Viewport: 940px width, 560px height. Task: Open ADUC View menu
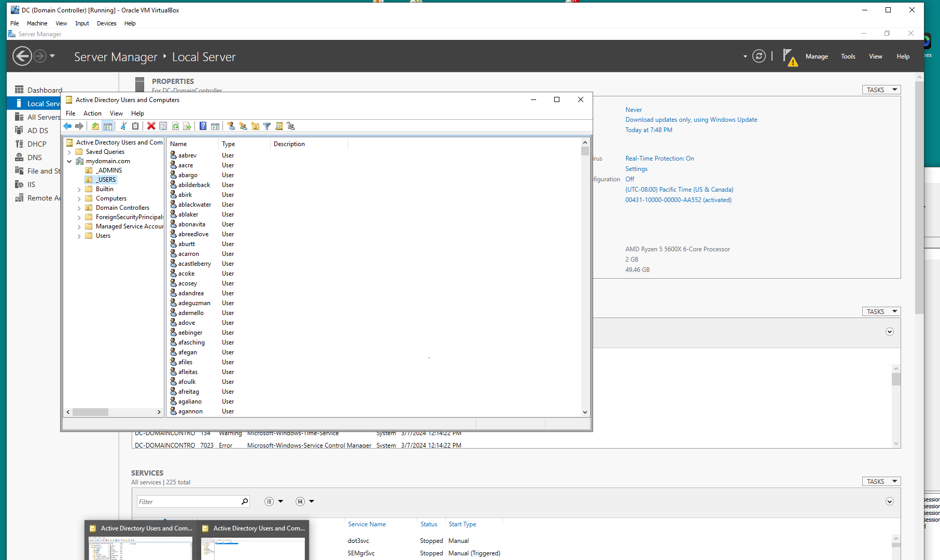tap(116, 113)
